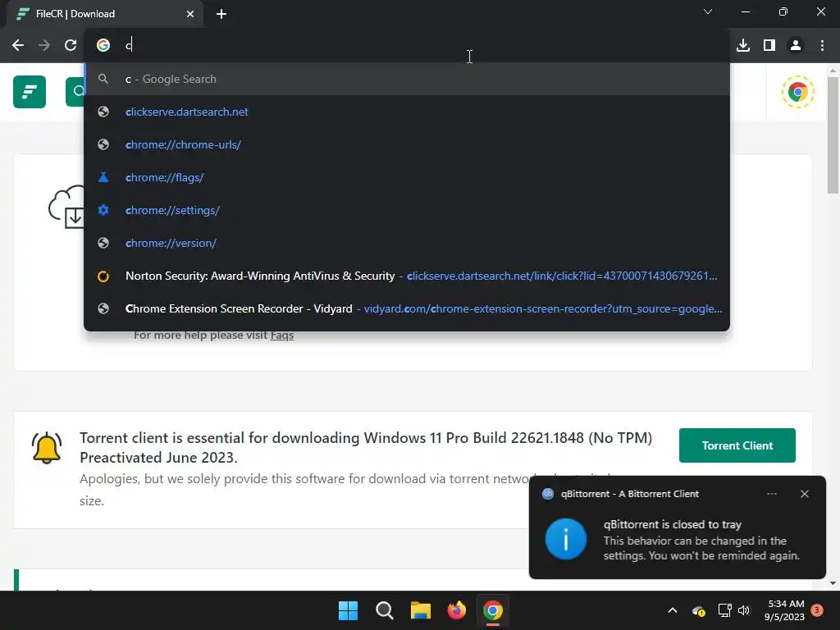Select the FileCR | Download tab
Image resolution: width=840 pixels, height=630 pixels.
pos(106,14)
